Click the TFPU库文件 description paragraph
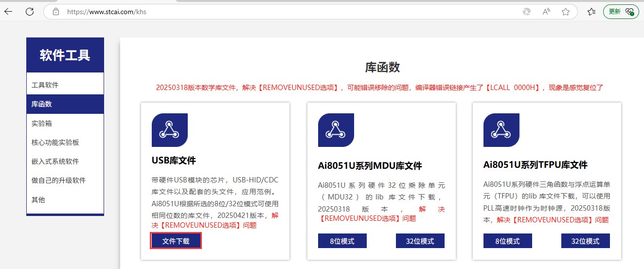 [x=547, y=202]
